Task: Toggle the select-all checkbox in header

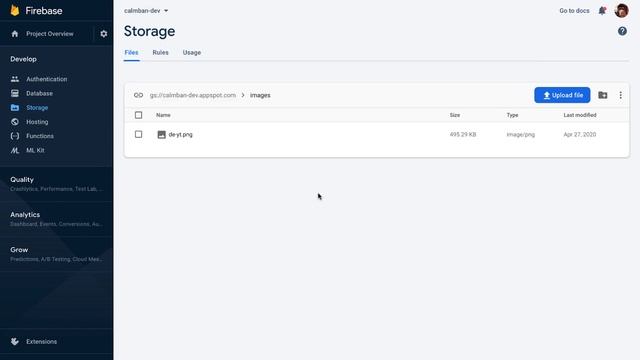Action: 138,115
